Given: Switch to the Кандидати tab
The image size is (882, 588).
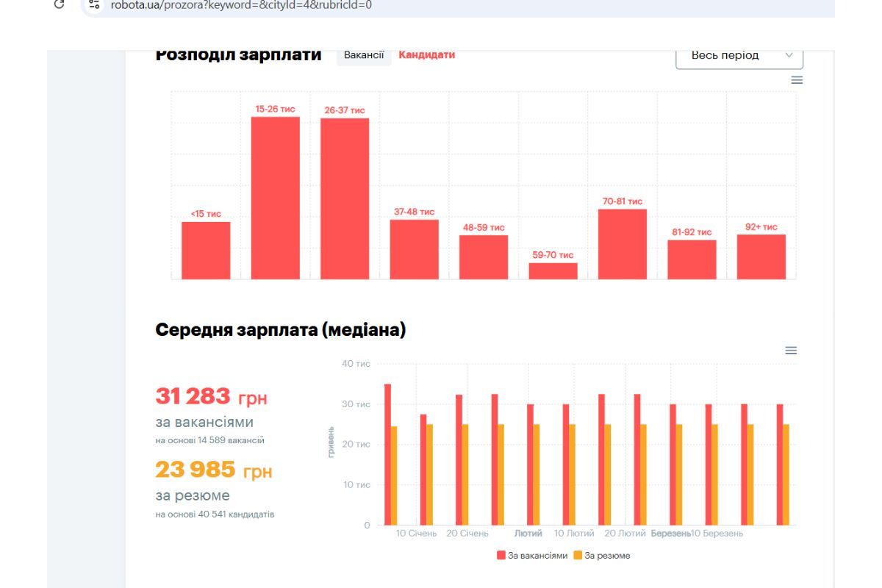Looking at the screenshot, I should [x=426, y=54].
